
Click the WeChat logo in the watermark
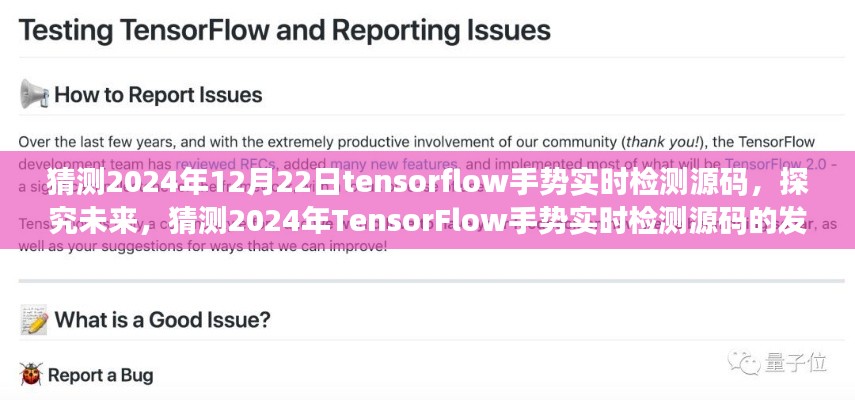click(x=744, y=360)
